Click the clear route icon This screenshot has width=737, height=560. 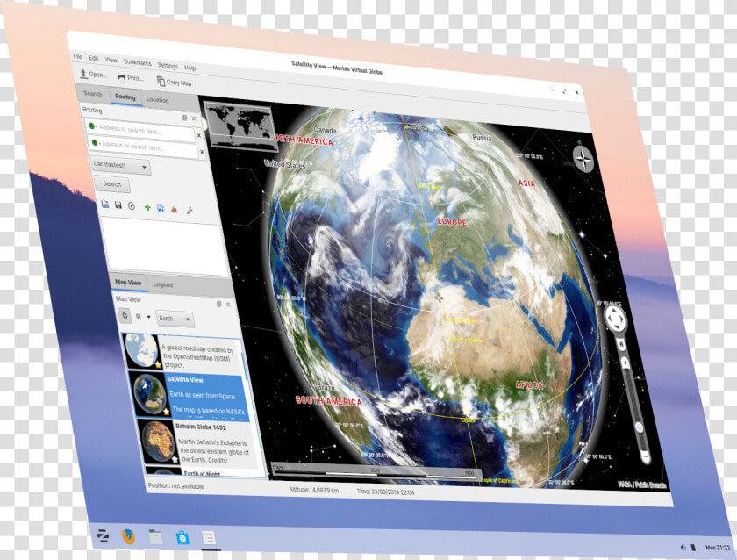175,209
